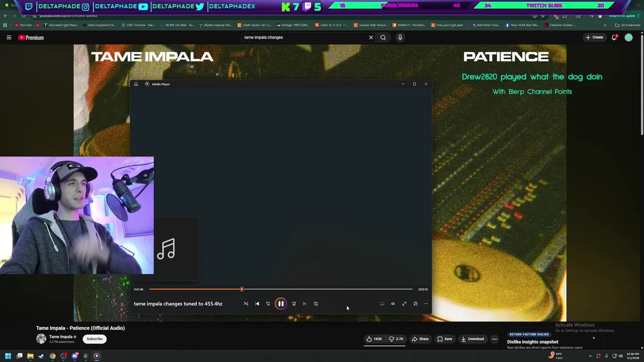The image size is (644, 362).
Task: Go to previous track in Media Player
Action: click(257, 304)
